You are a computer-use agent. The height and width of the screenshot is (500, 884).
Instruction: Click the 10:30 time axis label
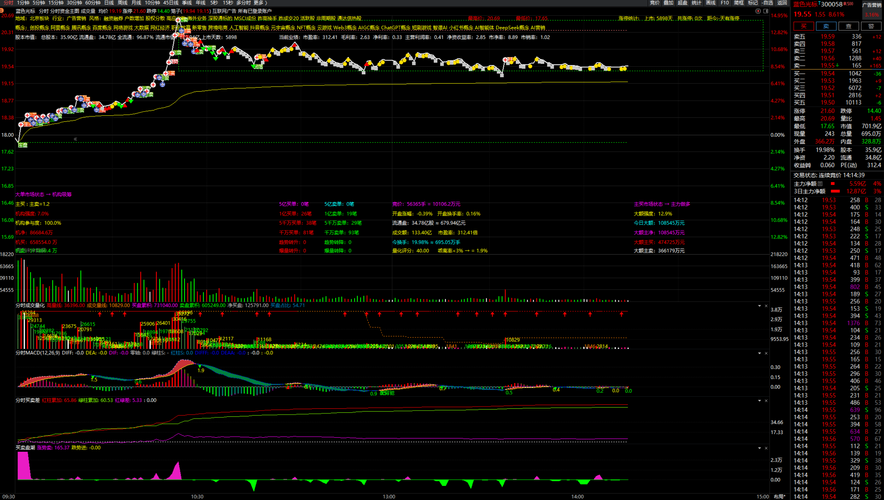pyautogui.click(x=197, y=497)
